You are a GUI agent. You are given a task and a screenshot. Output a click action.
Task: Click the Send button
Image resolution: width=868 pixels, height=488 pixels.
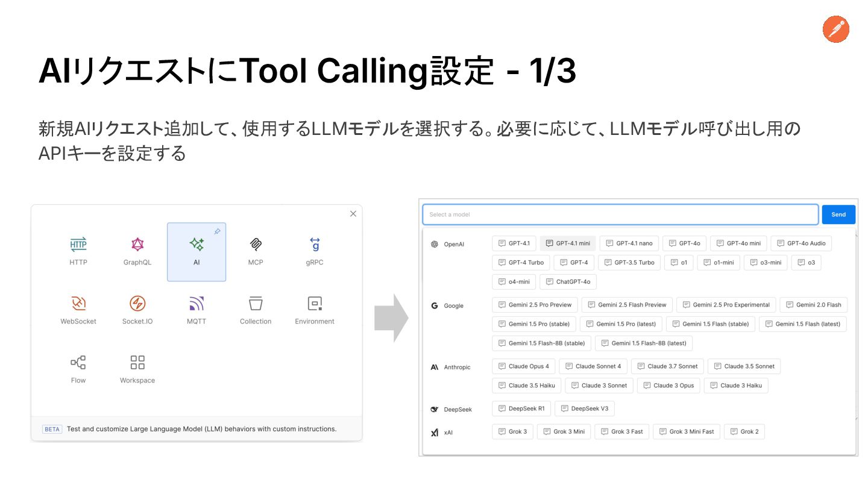pos(838,214)
